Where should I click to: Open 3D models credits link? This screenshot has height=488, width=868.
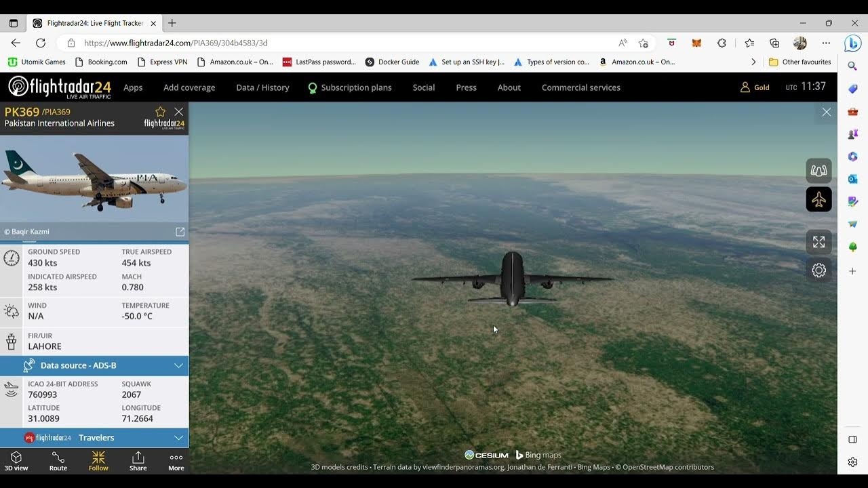(339, 467)
